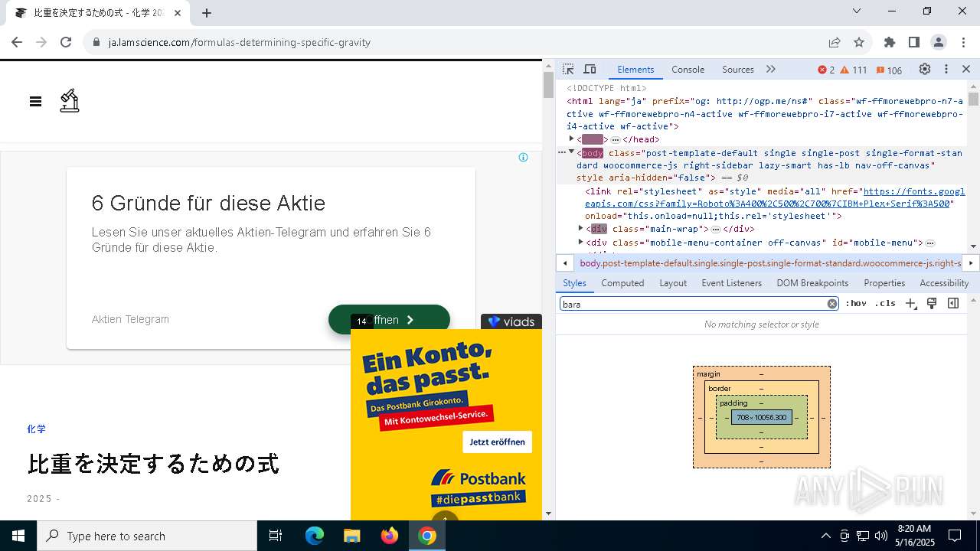This screenshot has width=980, height=551.
Task: Close the 比重を決定するための式 tab
Action: (178, 13)
